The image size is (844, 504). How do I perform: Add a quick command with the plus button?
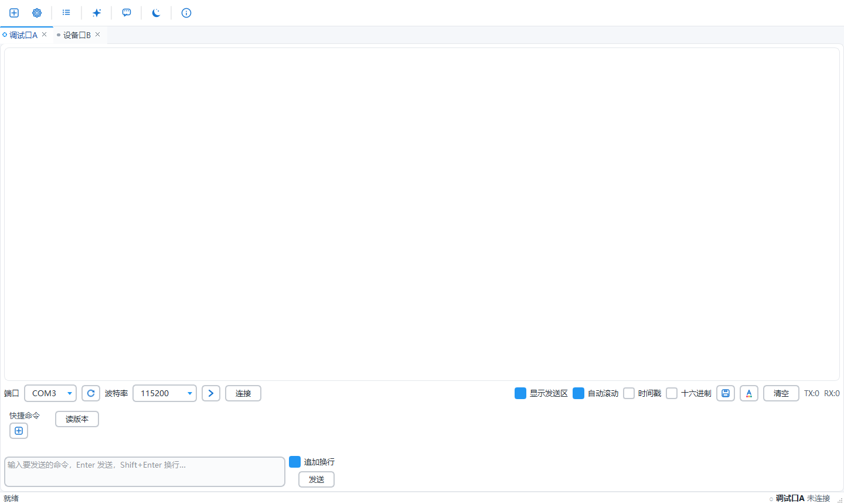(x=19, y=431)
